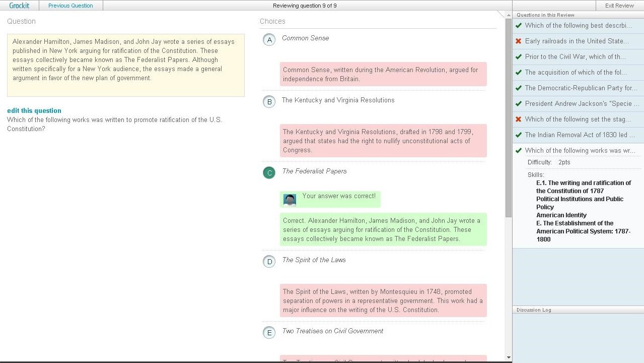Screen dimensions: 644x363
Task: Open the first review question 'Which of the following best describes'
Action: pos(578,25)
